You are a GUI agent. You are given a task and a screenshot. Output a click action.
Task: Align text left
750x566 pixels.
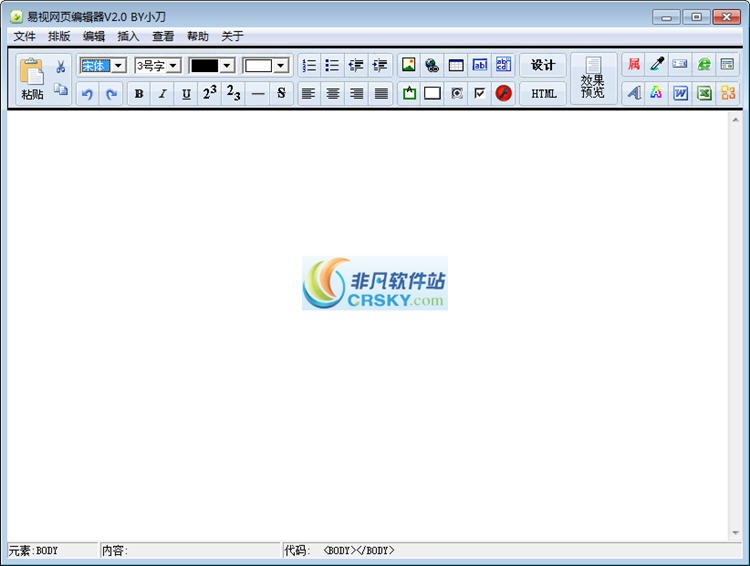point(309,93)
